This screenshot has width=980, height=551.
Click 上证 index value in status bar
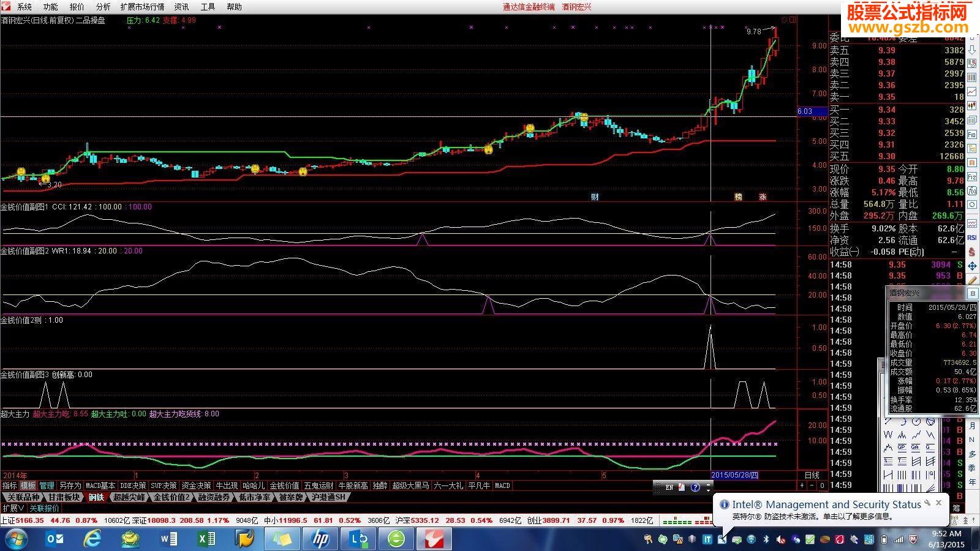click(29, 520)
